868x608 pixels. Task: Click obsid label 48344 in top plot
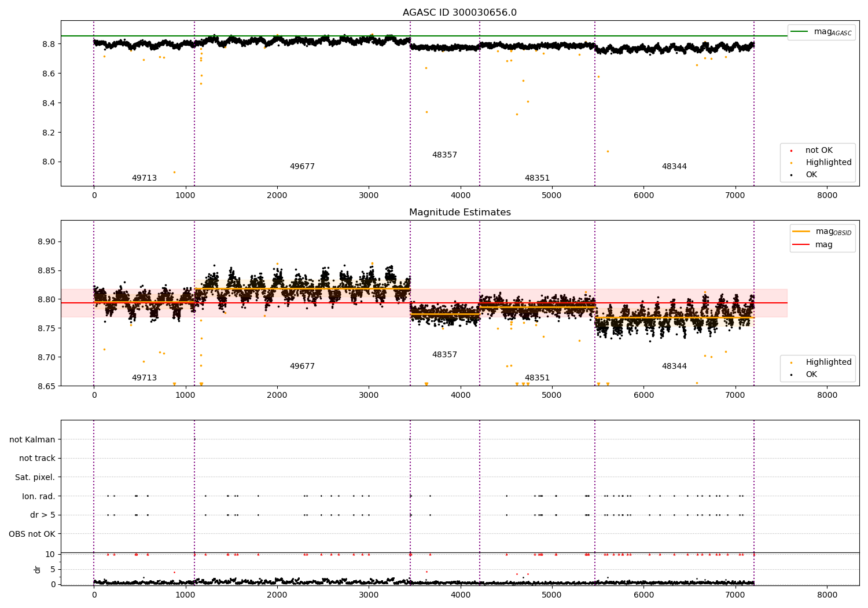click(x=674, y=167)
